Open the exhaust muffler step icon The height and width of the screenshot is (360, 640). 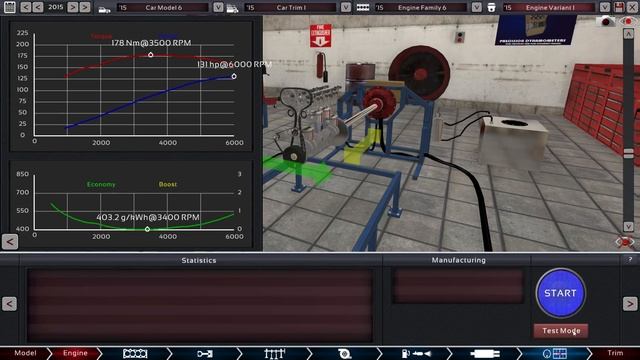click(485, 353)
